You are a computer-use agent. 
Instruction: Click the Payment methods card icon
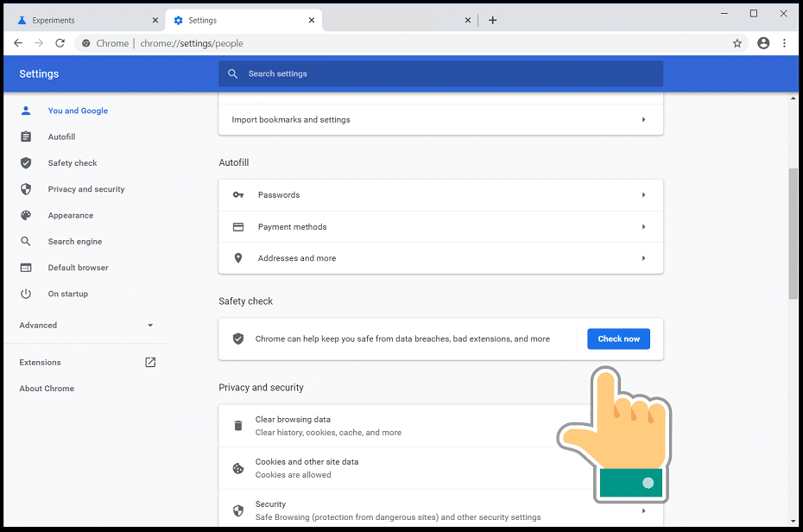tap(238, 227)
